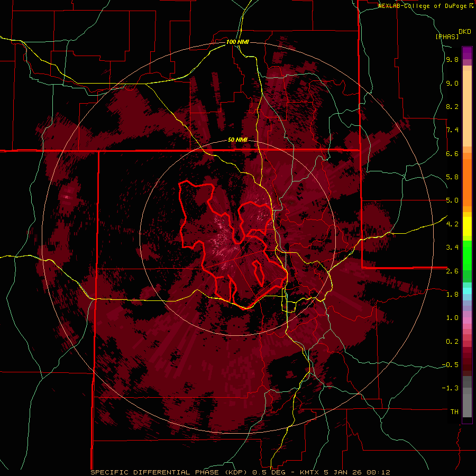The height and width of the screenshot is (476, 476).
Task: Click the 100 NMI range ring label
Action: [237, 42]
